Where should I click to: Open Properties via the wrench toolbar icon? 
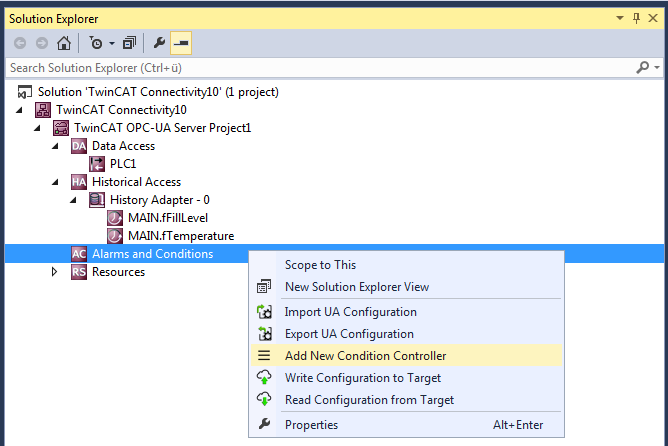click(x=159, y=43)
